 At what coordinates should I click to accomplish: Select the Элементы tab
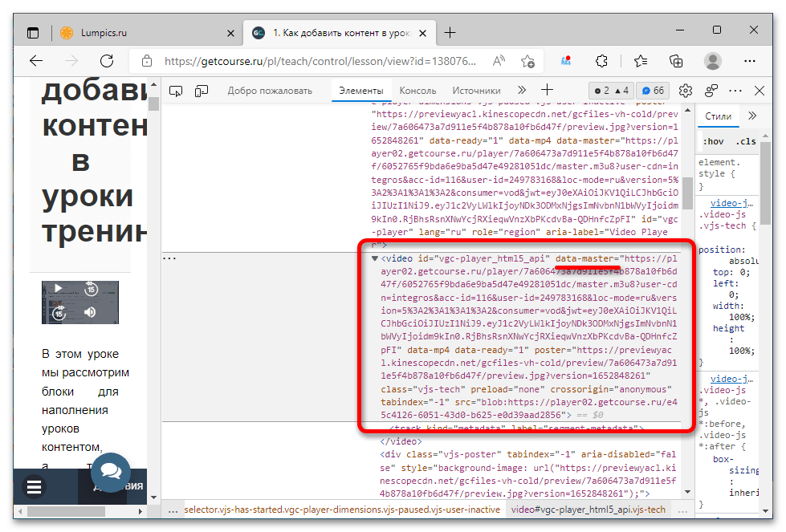361,91
